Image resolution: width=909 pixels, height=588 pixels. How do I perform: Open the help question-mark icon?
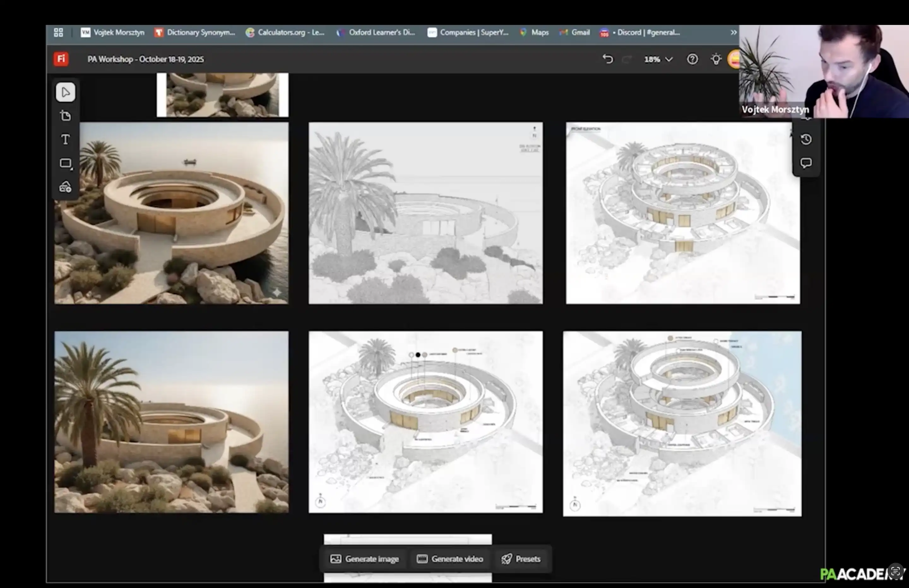(692, 59)
